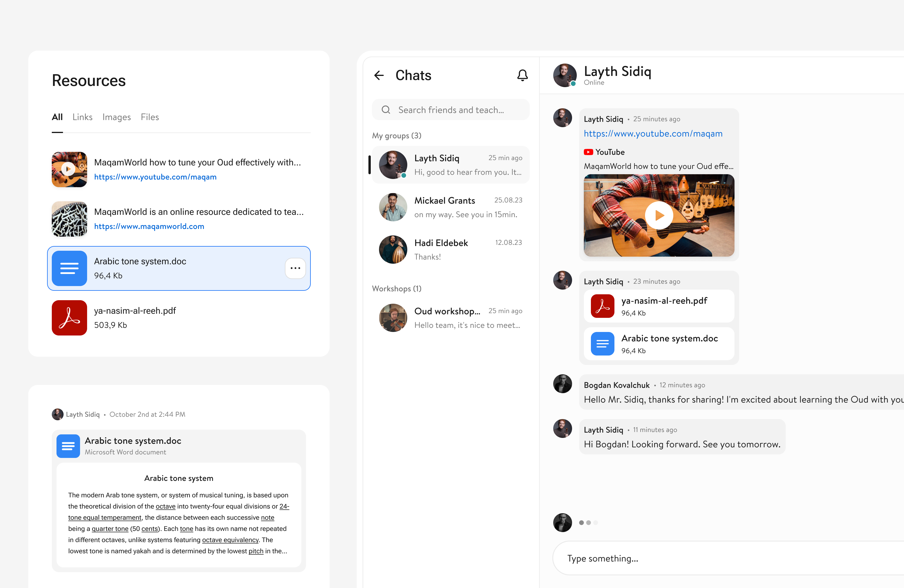Viewport: 904px width, 588px height.
Task: Click the blue doc icon in chat message
Action: 602,344
